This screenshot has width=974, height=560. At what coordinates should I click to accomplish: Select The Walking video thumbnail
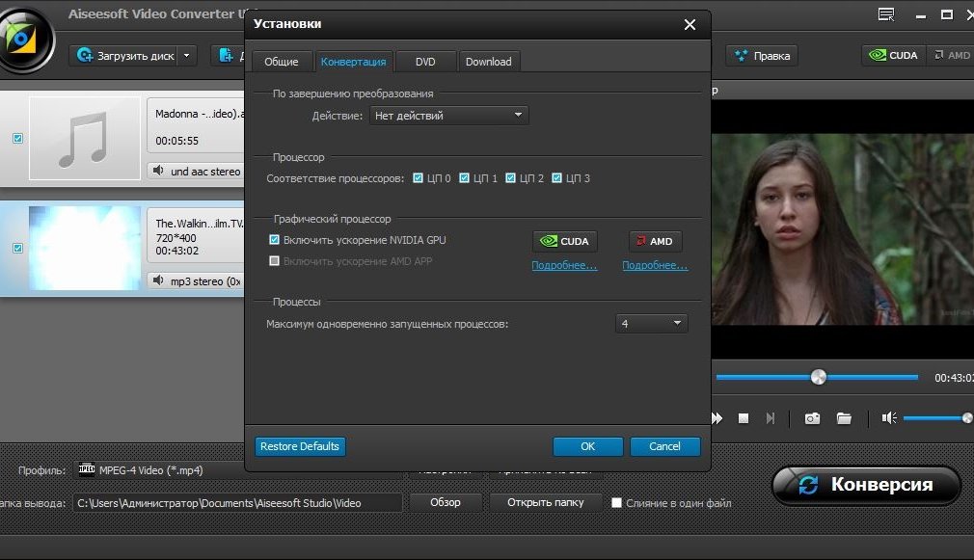pos(85,248)
